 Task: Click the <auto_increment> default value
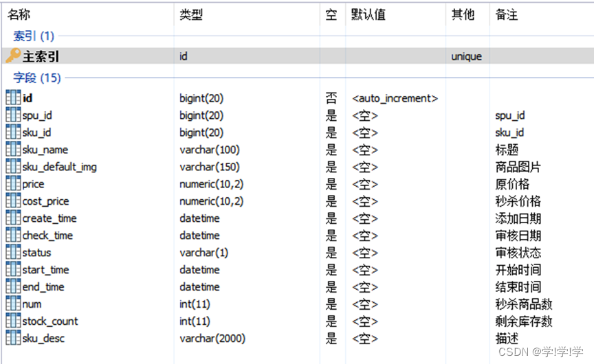click(x=395, y=98)
